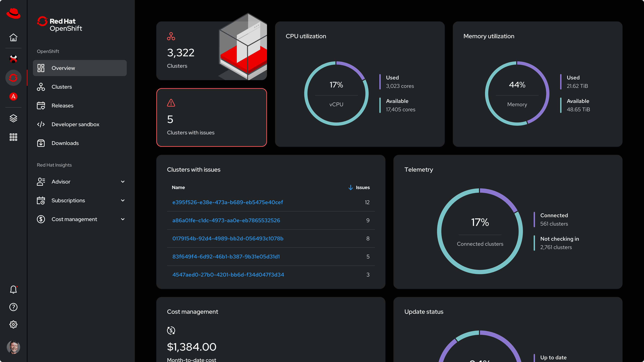The height and width of the screenshot is (362, 644).
Task: Click the Clusters nodes icon in the sidebar
Action: click(x=41, y=87)
